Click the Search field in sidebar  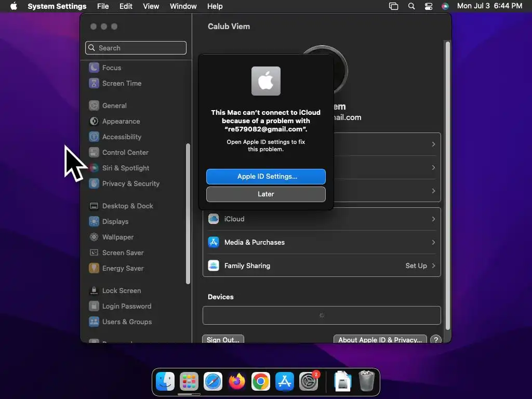[x=136, y=48]
